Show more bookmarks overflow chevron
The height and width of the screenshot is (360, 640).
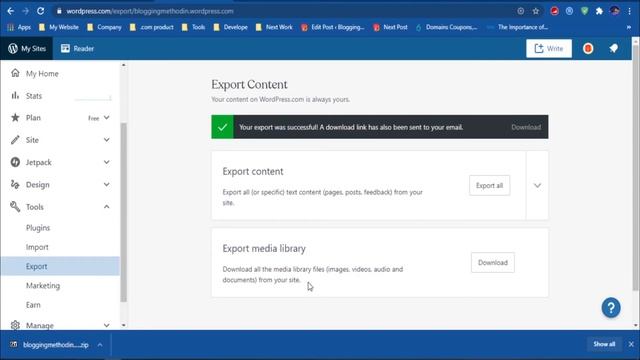coord(629,27)
